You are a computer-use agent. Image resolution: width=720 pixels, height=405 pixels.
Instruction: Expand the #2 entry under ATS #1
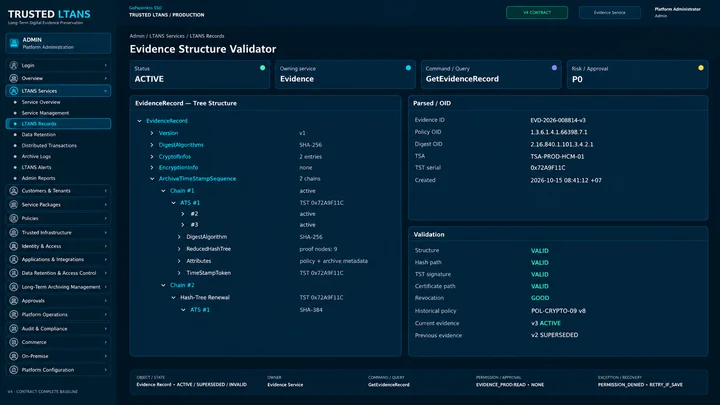pos(183,214)
